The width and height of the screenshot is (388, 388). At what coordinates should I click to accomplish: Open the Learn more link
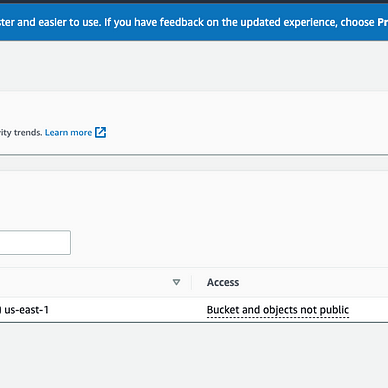pyautogui.click(x=68, y=132)
